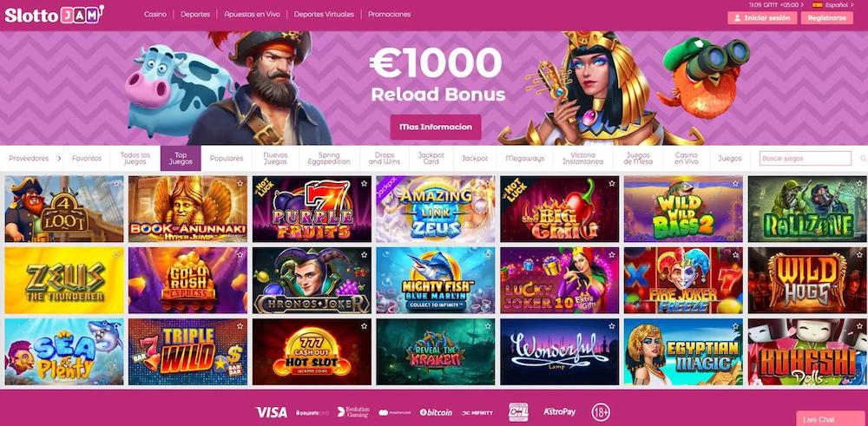Click the search magnifier icon

click(863, 158)
